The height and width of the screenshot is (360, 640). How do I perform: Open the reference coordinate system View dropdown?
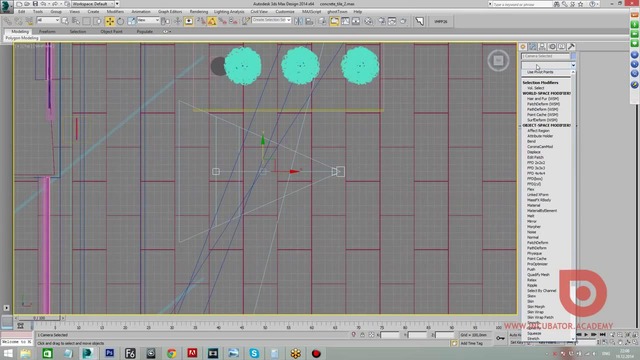click(x=148, y=20)
